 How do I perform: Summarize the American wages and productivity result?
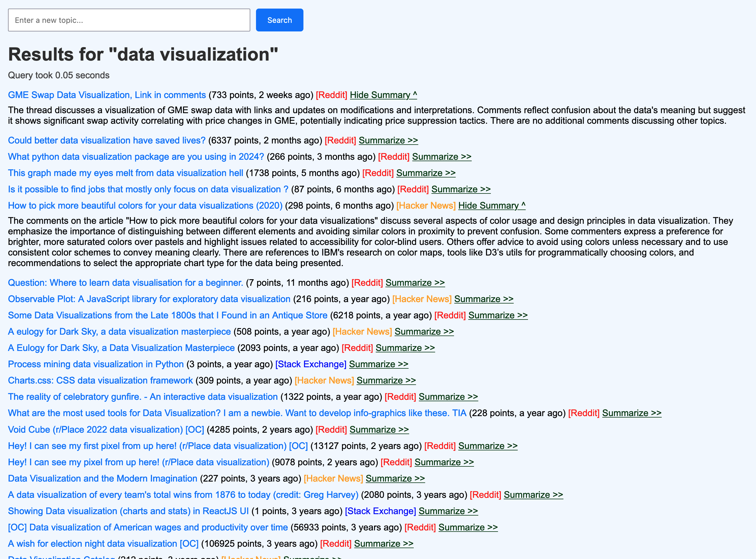click(x=468, y=527)
